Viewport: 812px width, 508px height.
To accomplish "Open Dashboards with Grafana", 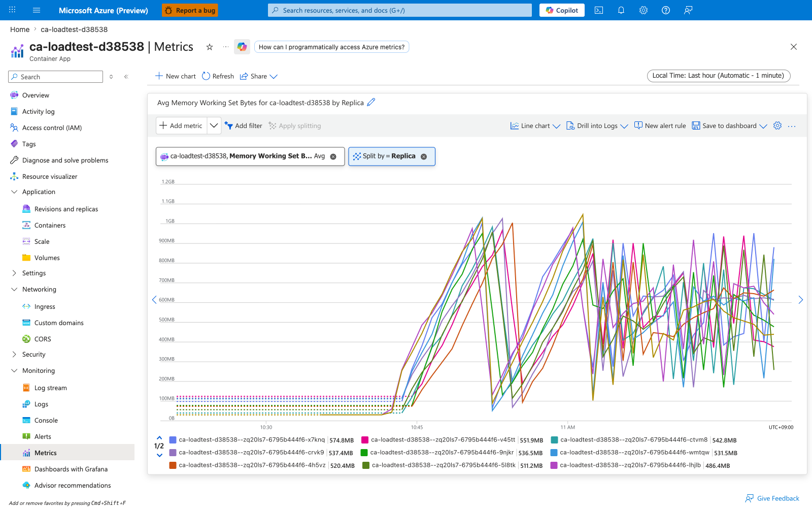I will (71, 469).
